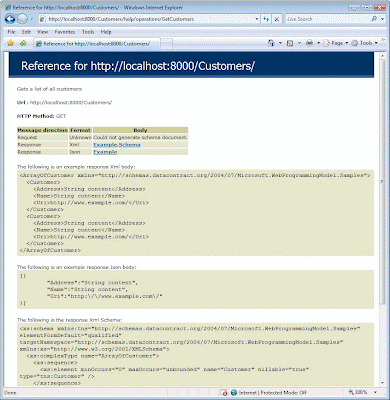Click the Live Search magnifier icon
The height and width of the screenshot is (400, 390).
coord(374,19)
